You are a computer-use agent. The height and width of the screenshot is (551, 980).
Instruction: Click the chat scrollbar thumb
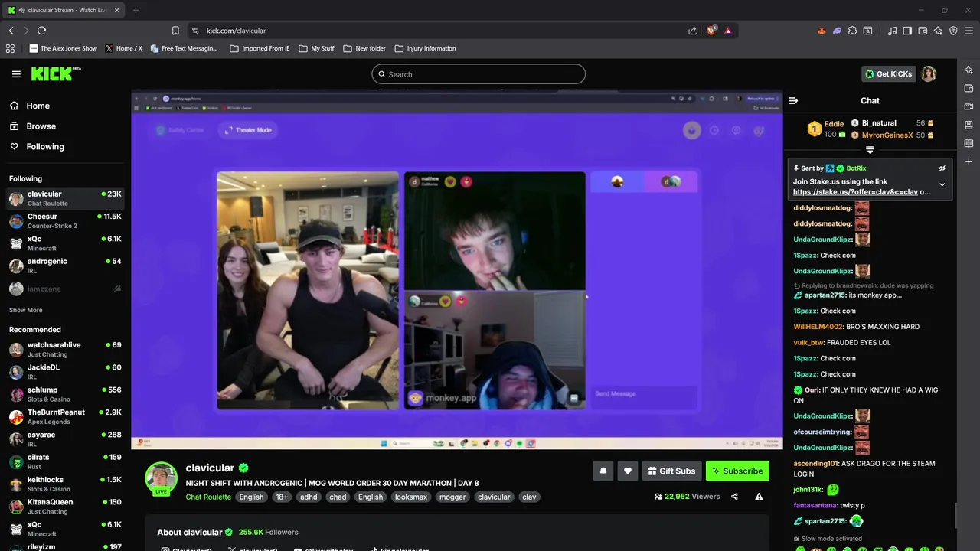click(954, 516)
